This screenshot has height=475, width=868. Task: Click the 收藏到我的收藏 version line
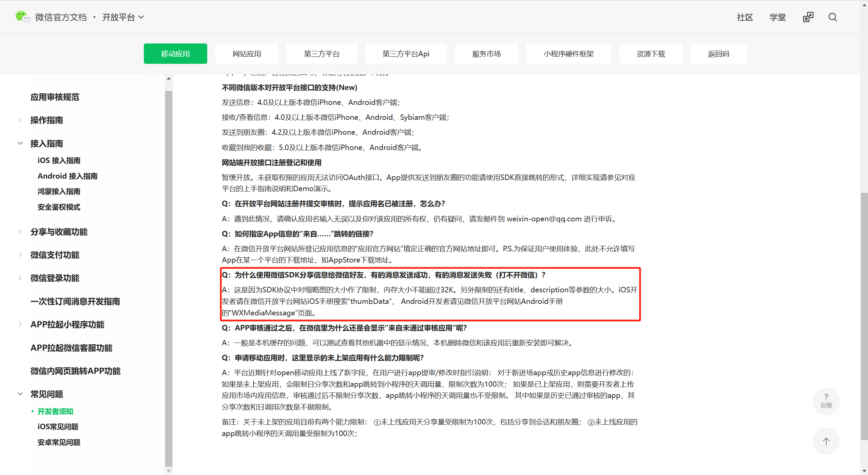click(322, 147)
